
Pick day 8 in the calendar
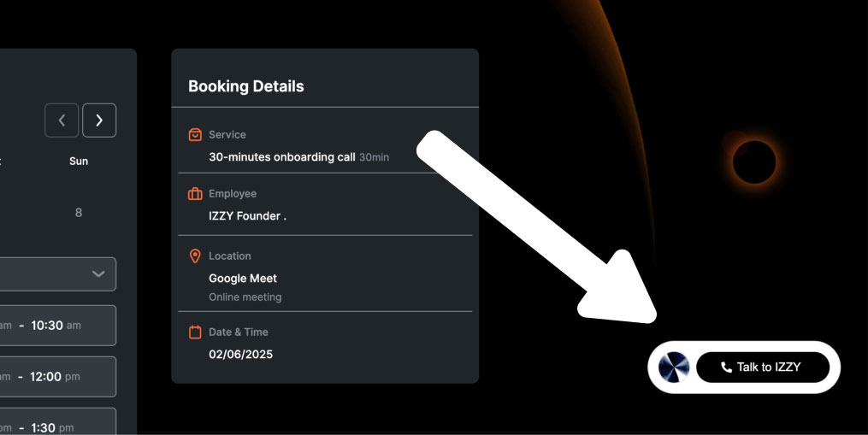[79, 213]
